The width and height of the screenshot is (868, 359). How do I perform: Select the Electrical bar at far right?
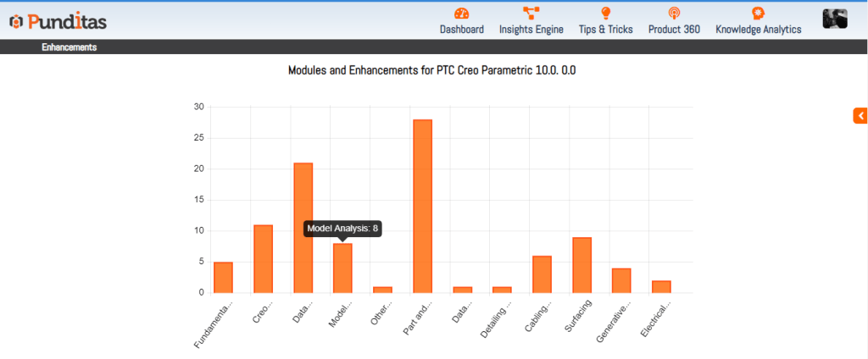(x=661, y=286)
